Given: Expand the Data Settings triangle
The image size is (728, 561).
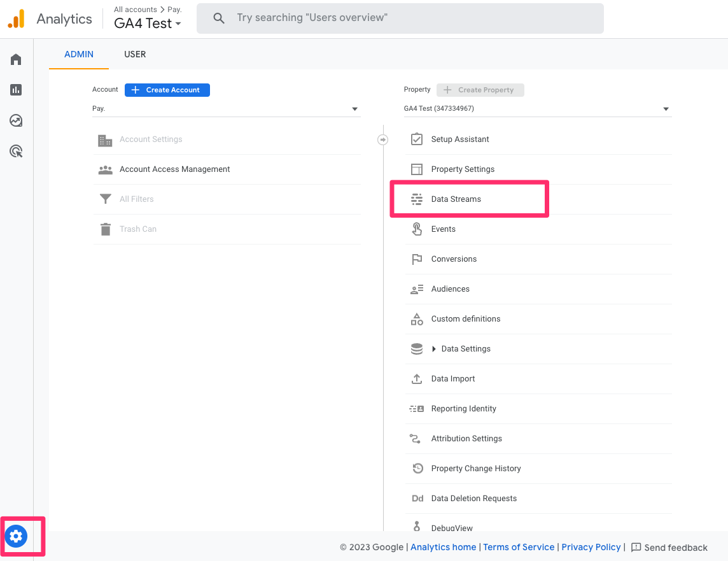Looking at the screenshot, I should (x=433, y=349).
